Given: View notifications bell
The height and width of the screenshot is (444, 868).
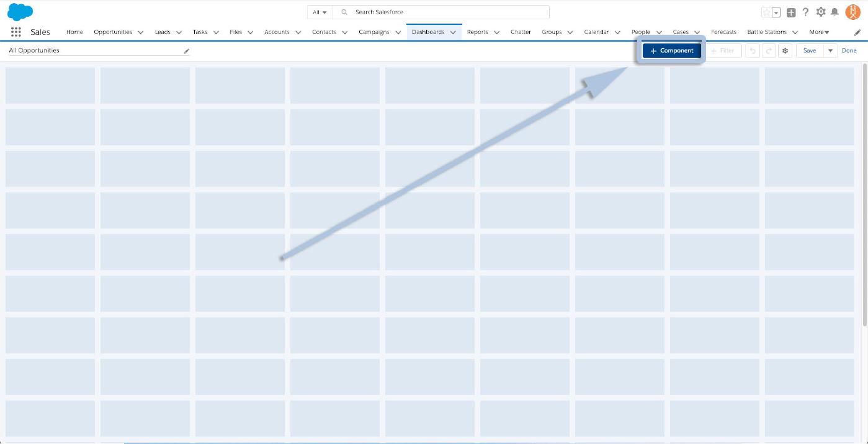Looking at the screenshot, I should point(834,12).
